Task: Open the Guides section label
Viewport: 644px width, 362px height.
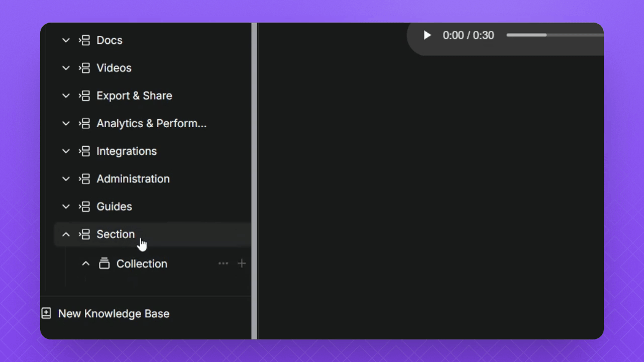Action: coord(114,206)
